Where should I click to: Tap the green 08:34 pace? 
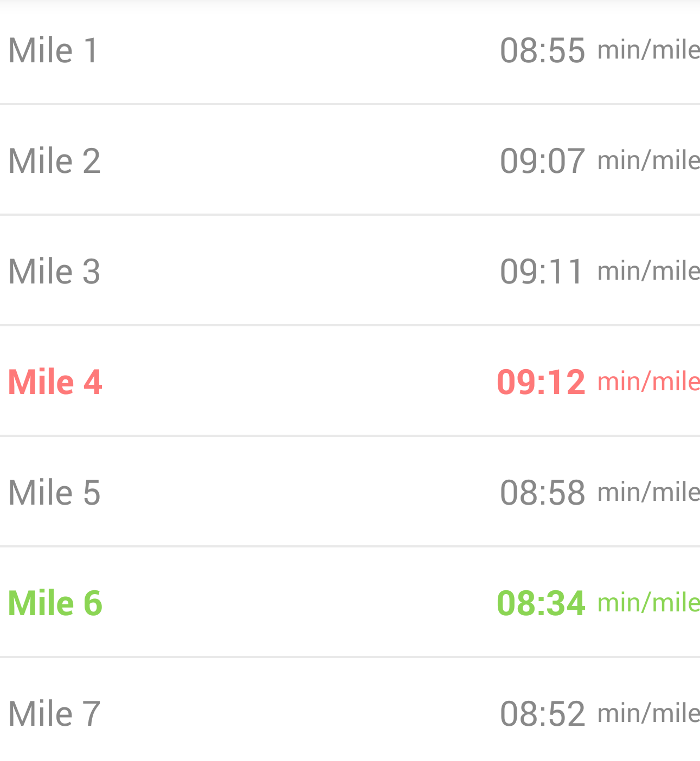tap(541, 603)
